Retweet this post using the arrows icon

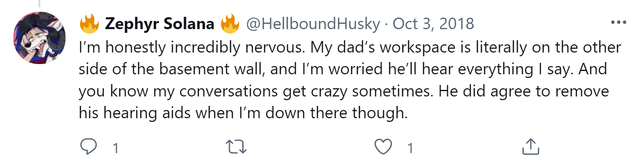236,147
